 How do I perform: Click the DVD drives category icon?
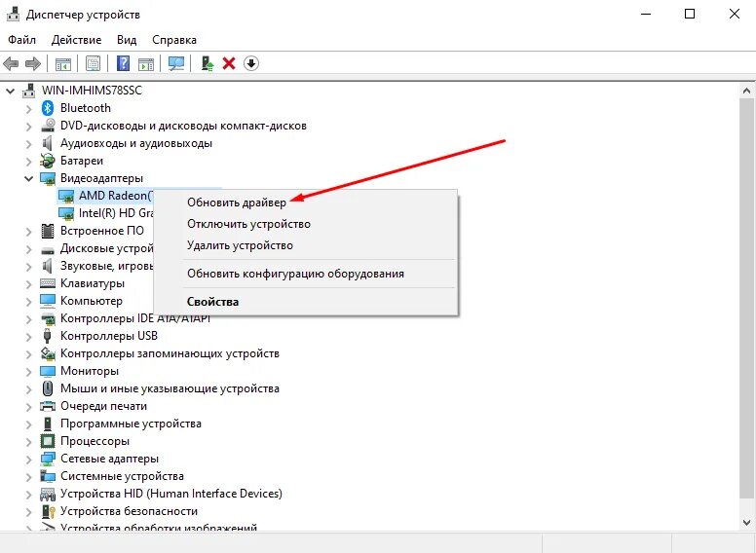click(48, 126)
